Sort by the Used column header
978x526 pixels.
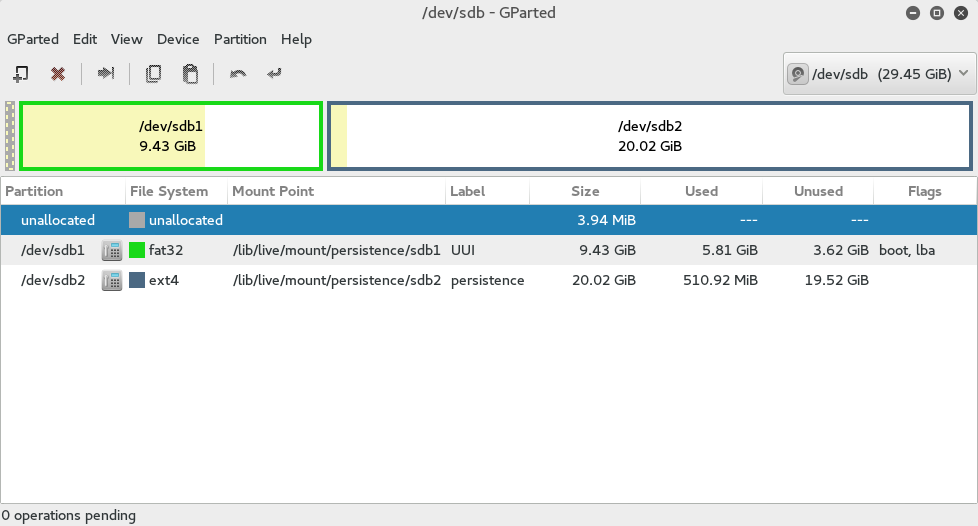701,192
